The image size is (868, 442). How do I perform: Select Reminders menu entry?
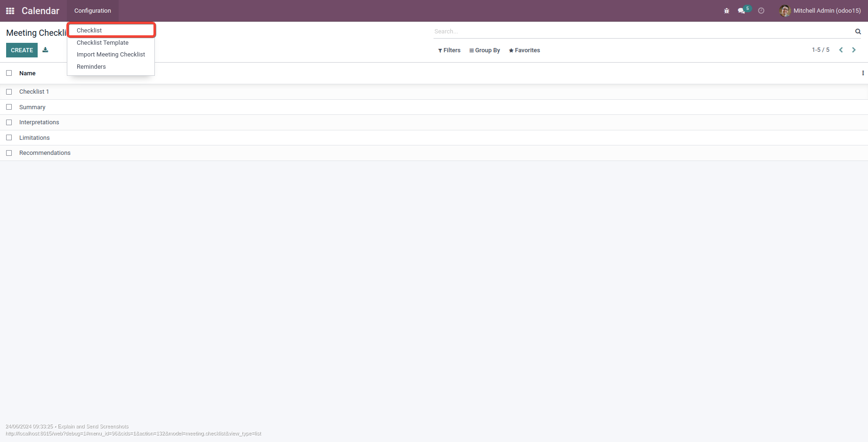[111, 67]
